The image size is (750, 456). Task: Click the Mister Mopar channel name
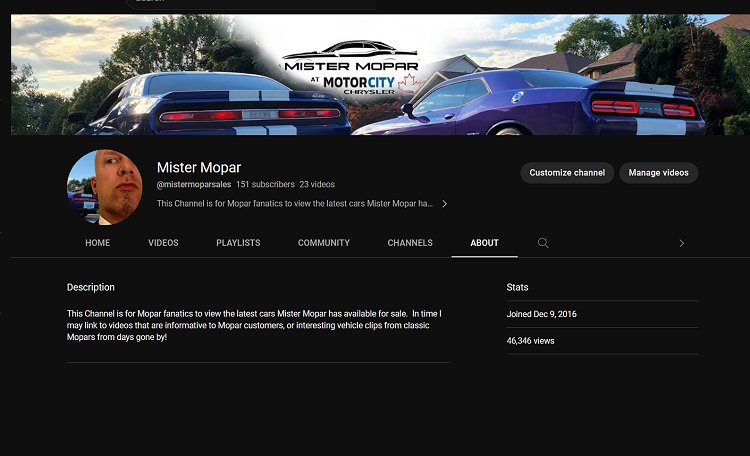pyautogui.click(x=198, y=167)
